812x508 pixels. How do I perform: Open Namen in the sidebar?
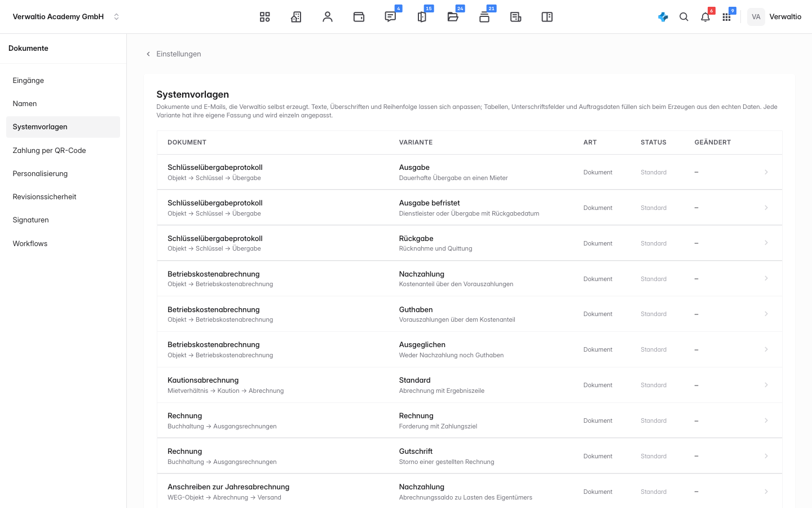(63, 103)
